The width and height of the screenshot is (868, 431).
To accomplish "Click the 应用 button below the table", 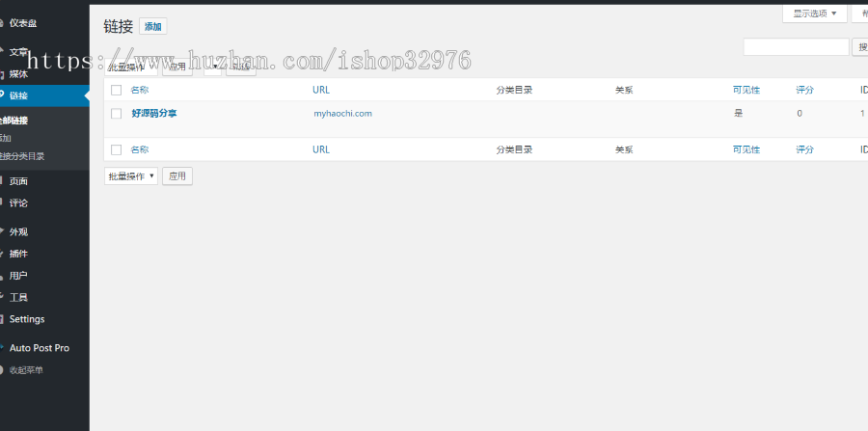I will coord(177,176).
